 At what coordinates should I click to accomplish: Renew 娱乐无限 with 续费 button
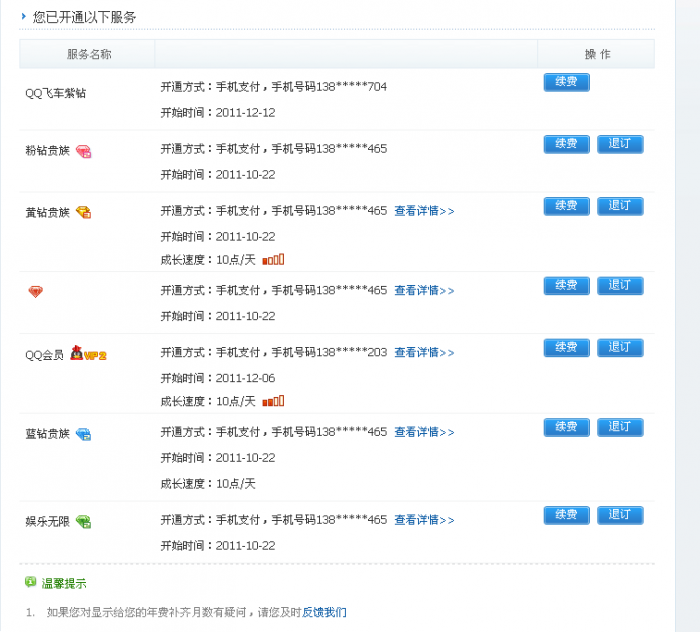pyautogui.click(x=567, y=515)
